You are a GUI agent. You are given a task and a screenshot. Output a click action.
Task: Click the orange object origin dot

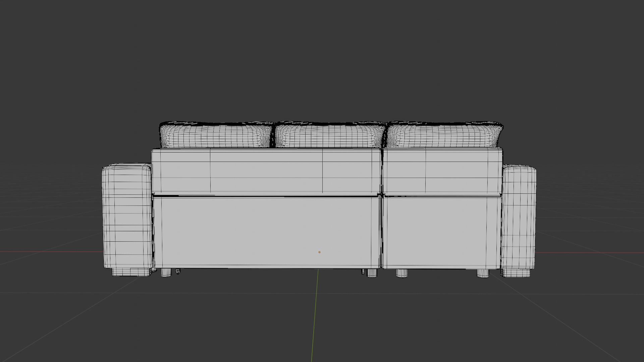(x=319, y=252)
